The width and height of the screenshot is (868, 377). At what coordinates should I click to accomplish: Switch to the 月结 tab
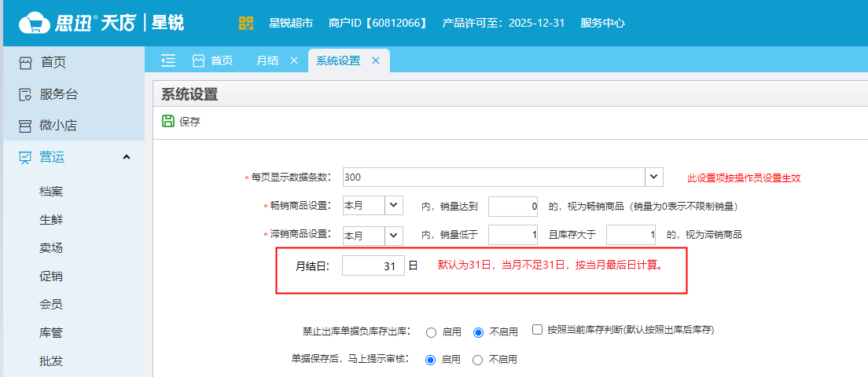[267, 60]
